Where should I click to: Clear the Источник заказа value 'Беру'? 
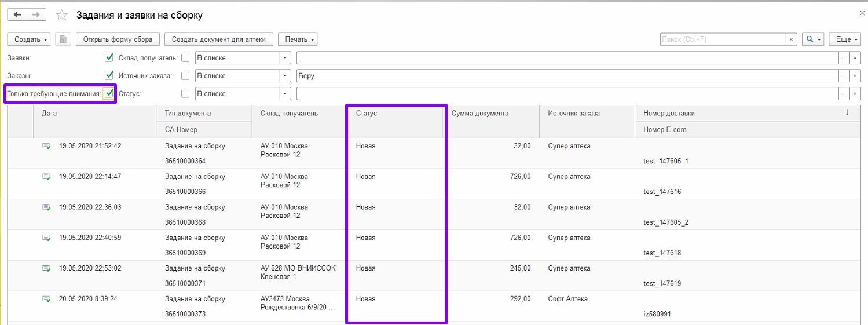click(855, 76)
